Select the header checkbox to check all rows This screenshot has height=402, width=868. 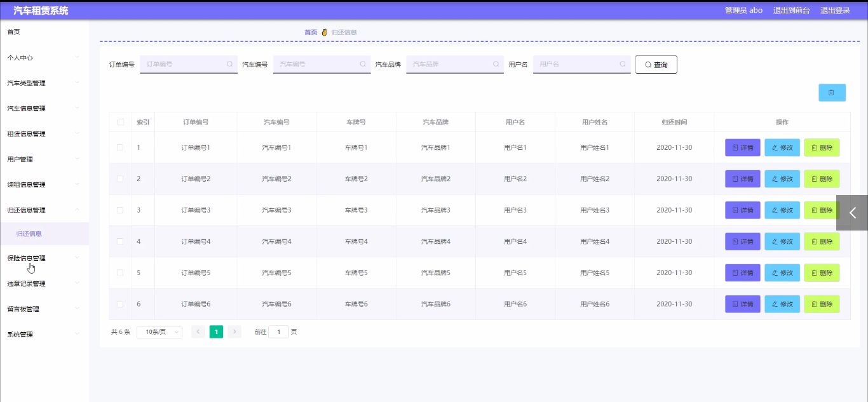(x=121, y=122)
